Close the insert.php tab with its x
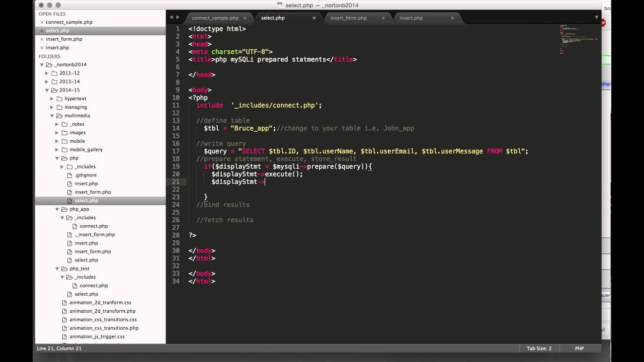This screenshot has height=362, width=644. coord(452,18)
